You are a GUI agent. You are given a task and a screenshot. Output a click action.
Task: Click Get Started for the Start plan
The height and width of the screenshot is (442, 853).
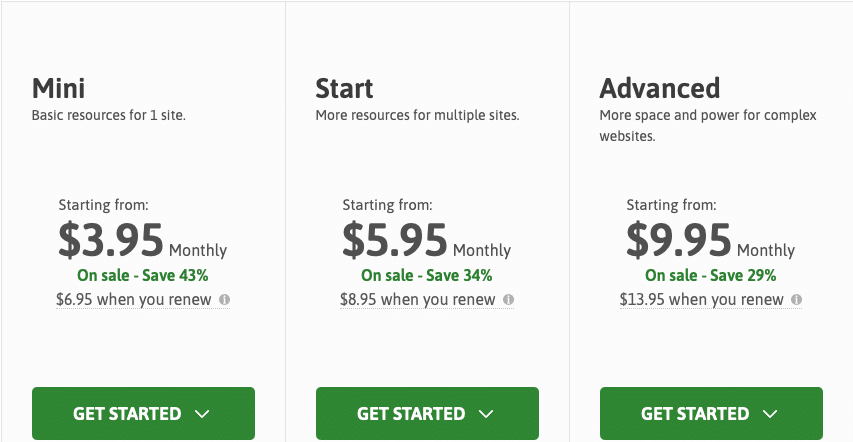[x=427, y=413]
